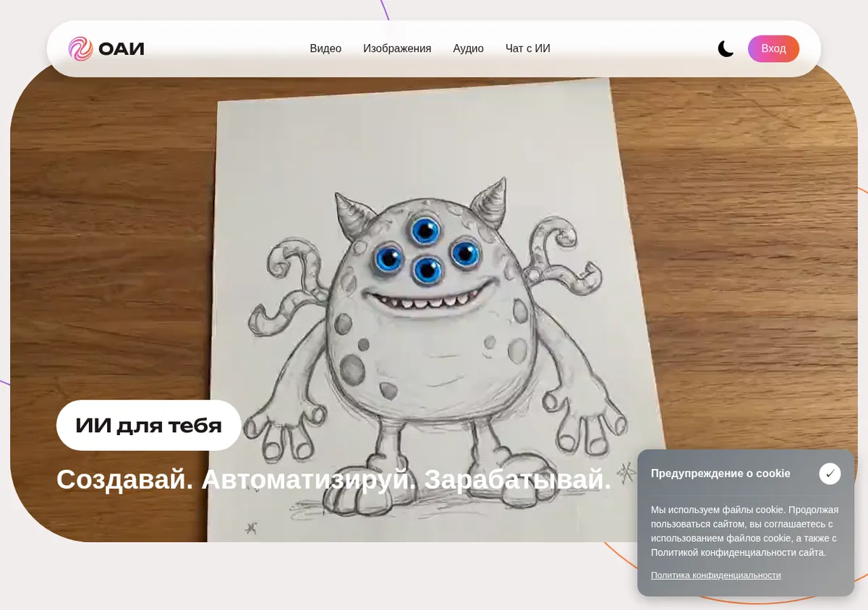
Task: Click the word Создавай in the headline
Action: (124, 479)
